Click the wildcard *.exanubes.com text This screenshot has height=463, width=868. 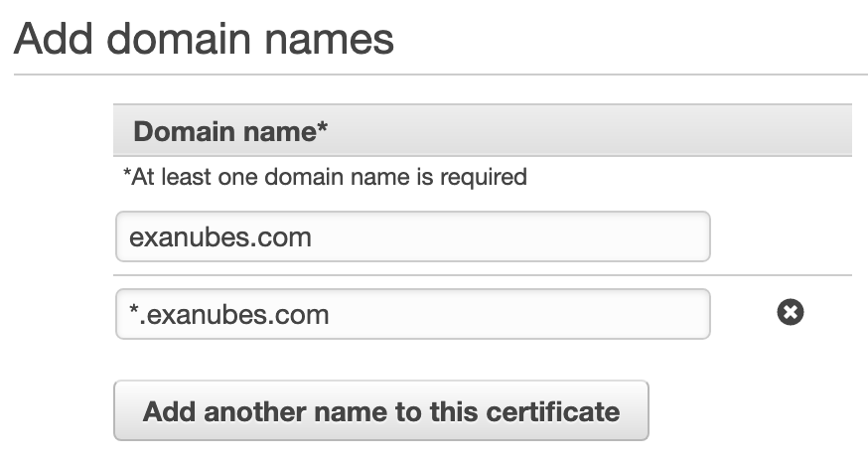click(228, 315)
